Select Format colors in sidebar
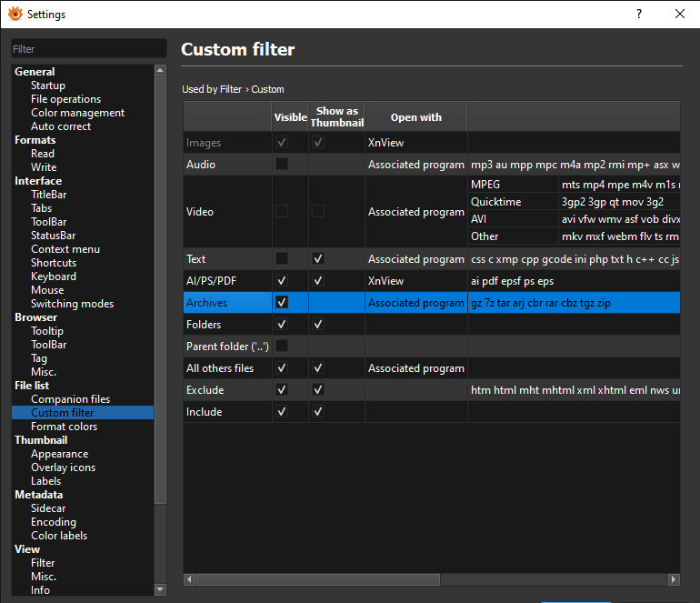This screenshot has height=603, width=700. tap(64, 427)
